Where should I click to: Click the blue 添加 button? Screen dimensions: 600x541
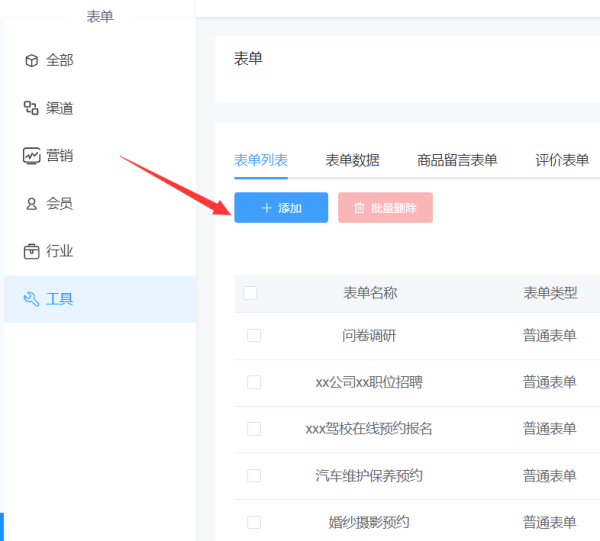(x=281, y=207)
